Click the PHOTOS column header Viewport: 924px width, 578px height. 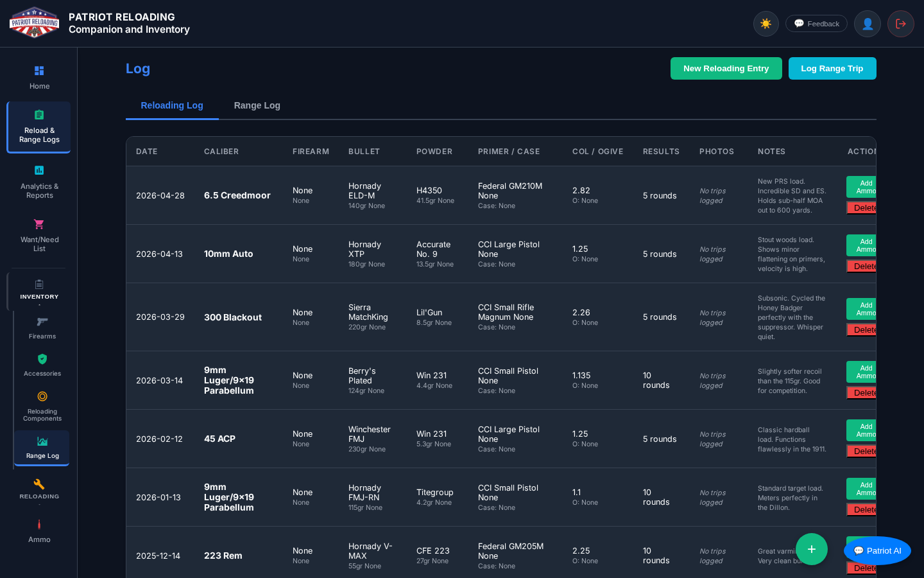point(717,152)
